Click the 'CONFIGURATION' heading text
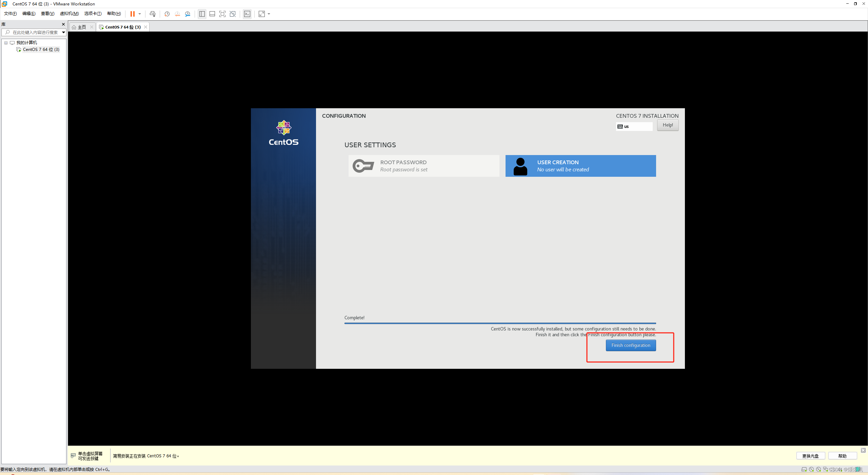The width and height of the screenshot is (868, 475). click(x=344, y=116)
